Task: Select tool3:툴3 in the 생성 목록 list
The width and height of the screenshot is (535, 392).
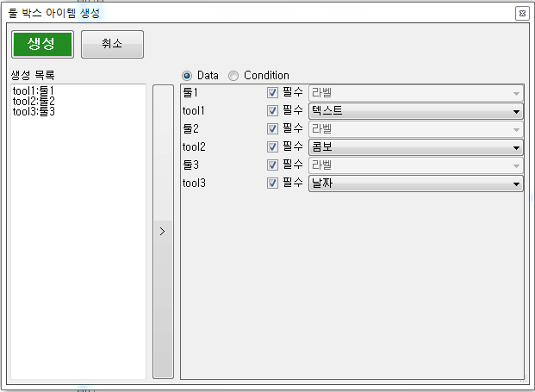Action: click(34, 111)
